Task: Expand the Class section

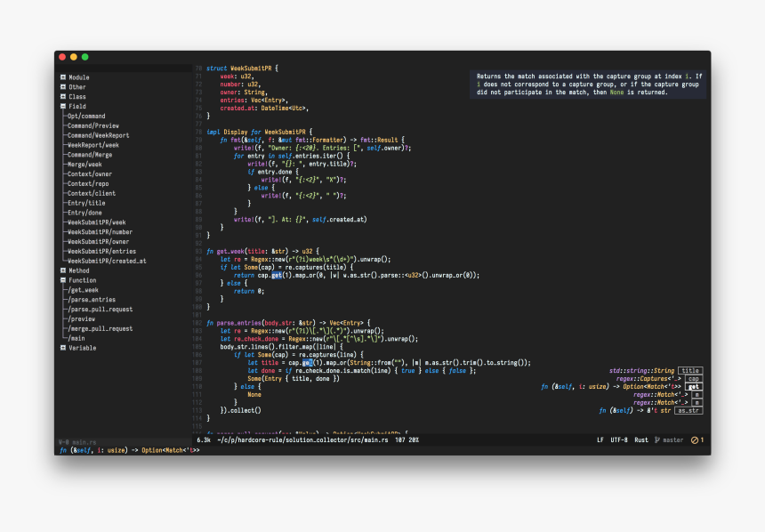Action: (x=62, y=97)
